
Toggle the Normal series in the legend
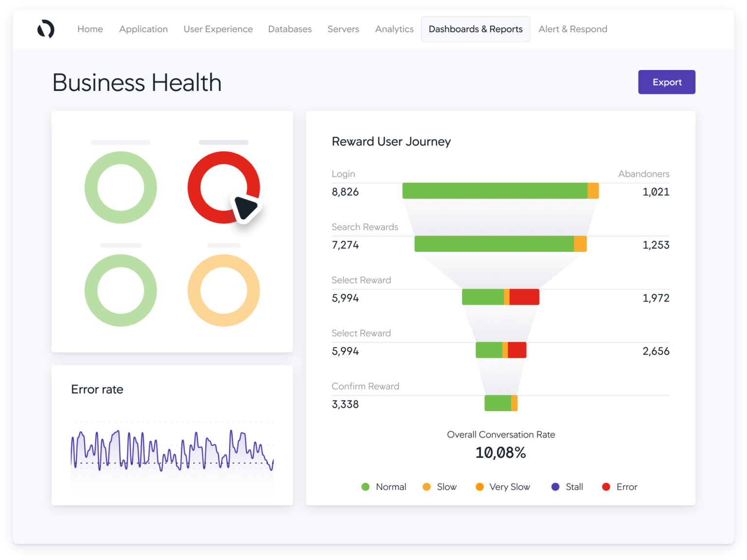[x=384, y=487]
